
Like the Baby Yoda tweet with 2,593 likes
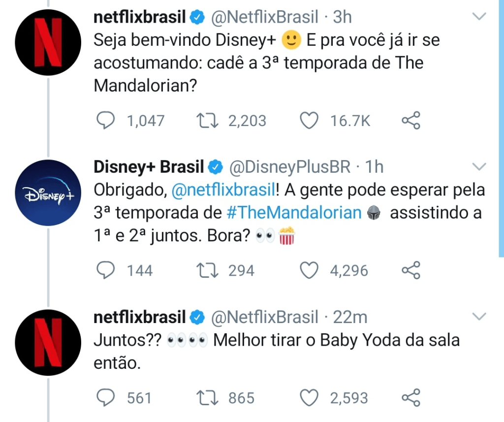tap(309, 397)
